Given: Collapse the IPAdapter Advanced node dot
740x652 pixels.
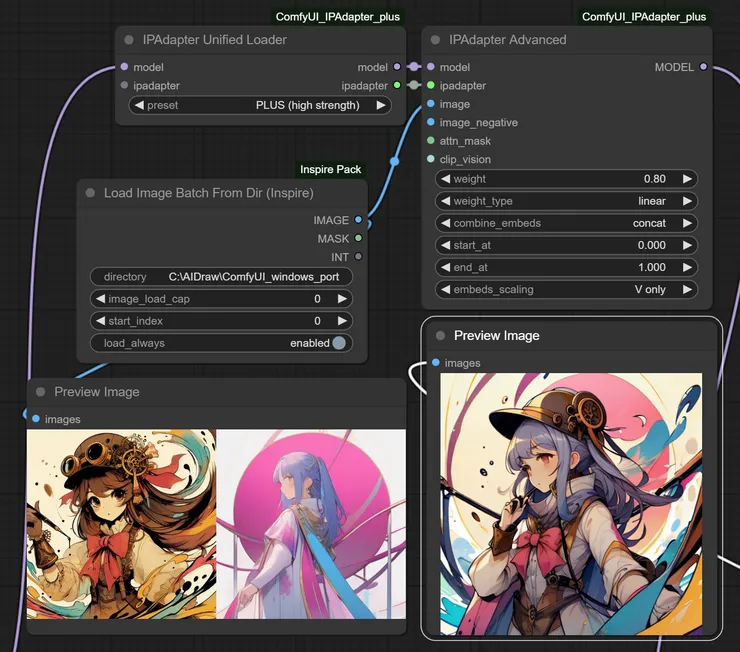Looking at the screenshot, I should 435,40.
